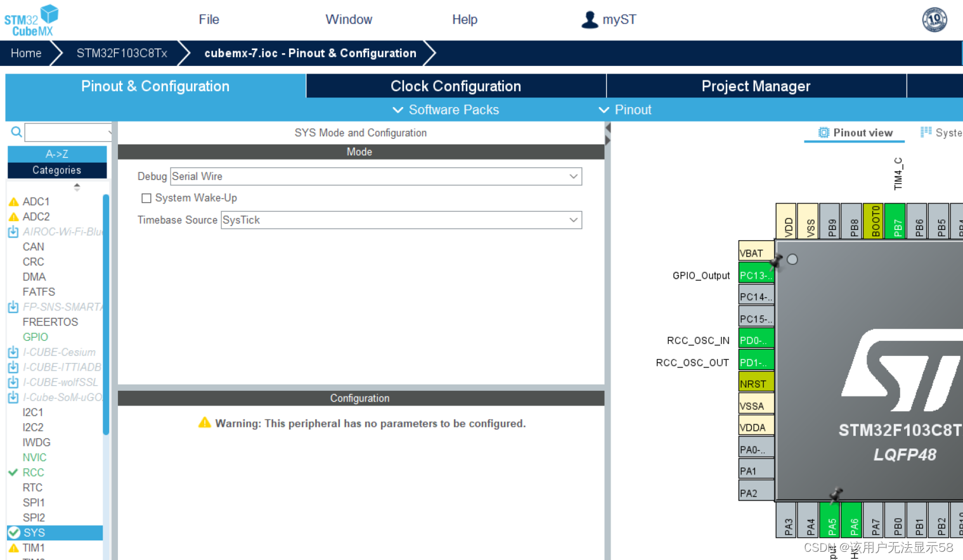Click the SYS checkmark circle icon
This screenshot has height=560, width=963.
click(x=14, y=533)
